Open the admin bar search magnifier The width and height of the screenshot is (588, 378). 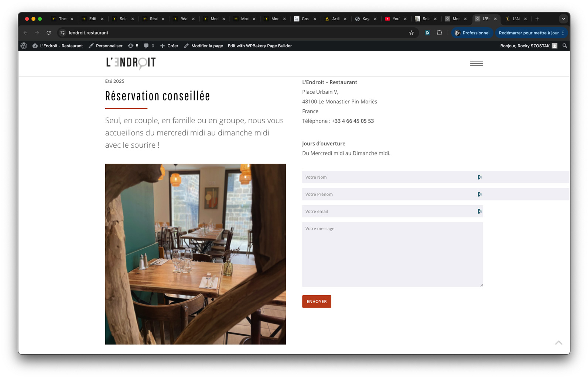[564, 46]
